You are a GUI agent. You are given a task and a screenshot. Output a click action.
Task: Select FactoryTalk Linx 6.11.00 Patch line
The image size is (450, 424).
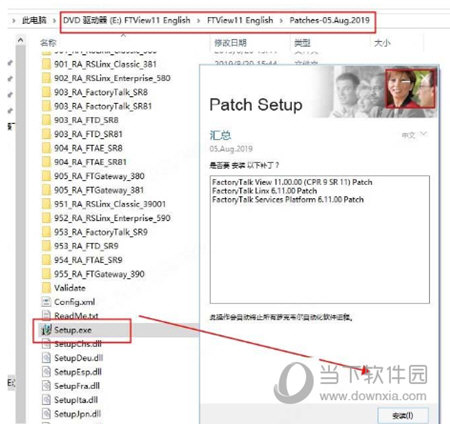[264, 191]
